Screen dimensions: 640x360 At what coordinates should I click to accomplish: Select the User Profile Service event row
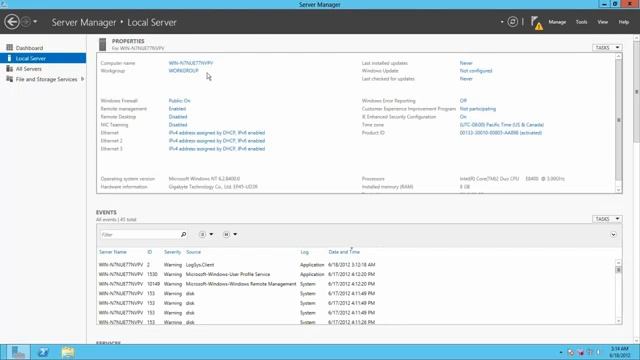(355, 274)
